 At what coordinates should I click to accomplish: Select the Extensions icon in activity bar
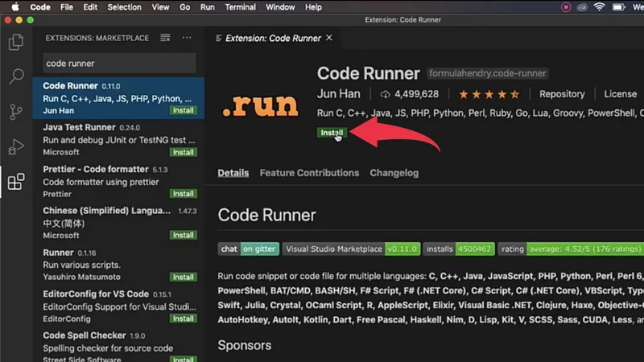[x=15, y=182]
